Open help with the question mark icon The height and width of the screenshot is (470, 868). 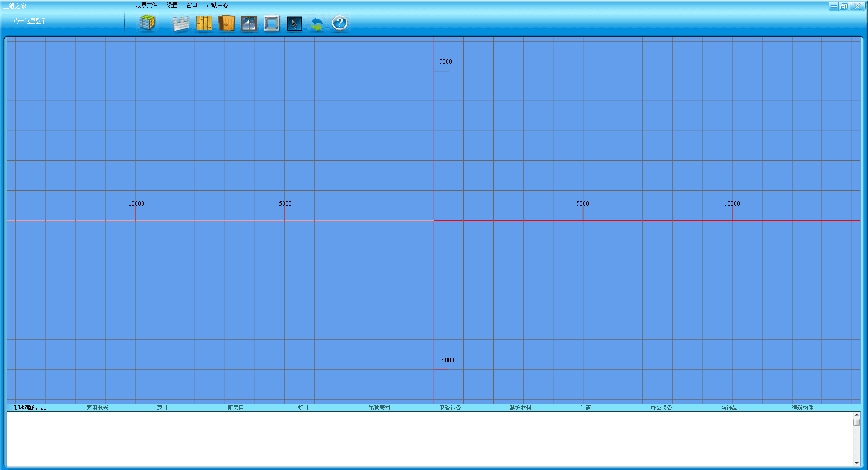340,23
